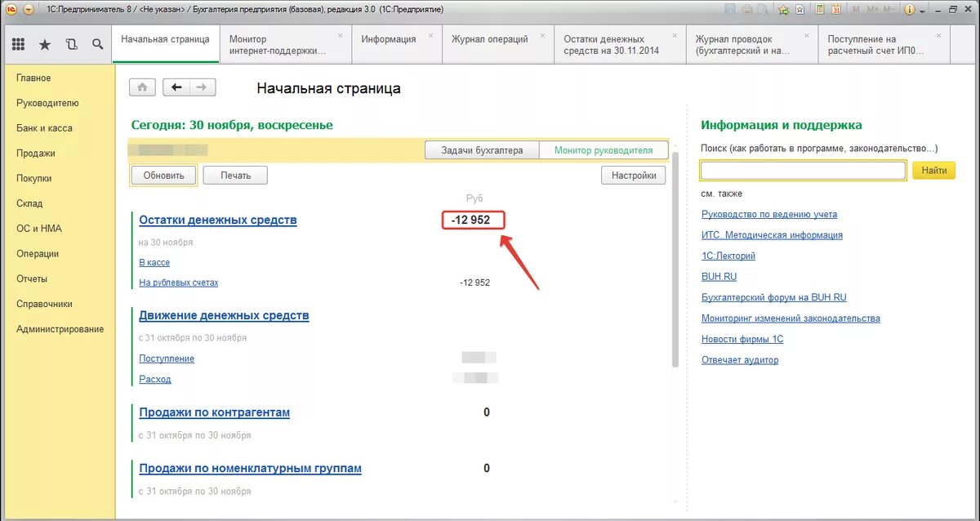Open Продажи section in sidebar

[36, 154]
